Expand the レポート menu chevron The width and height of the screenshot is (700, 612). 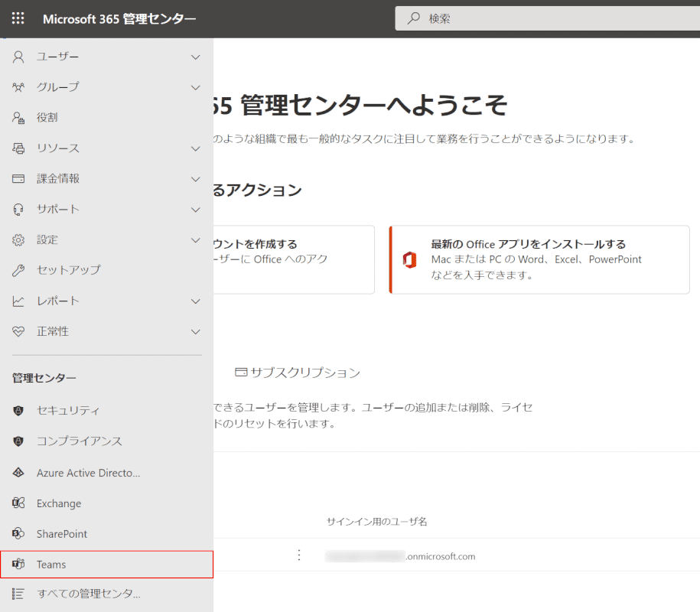(196, 301)
